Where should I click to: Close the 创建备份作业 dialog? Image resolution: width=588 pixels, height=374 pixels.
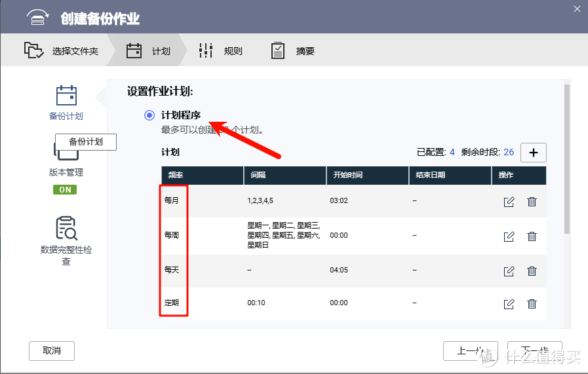pyautogui.click(x=577, y=9)
